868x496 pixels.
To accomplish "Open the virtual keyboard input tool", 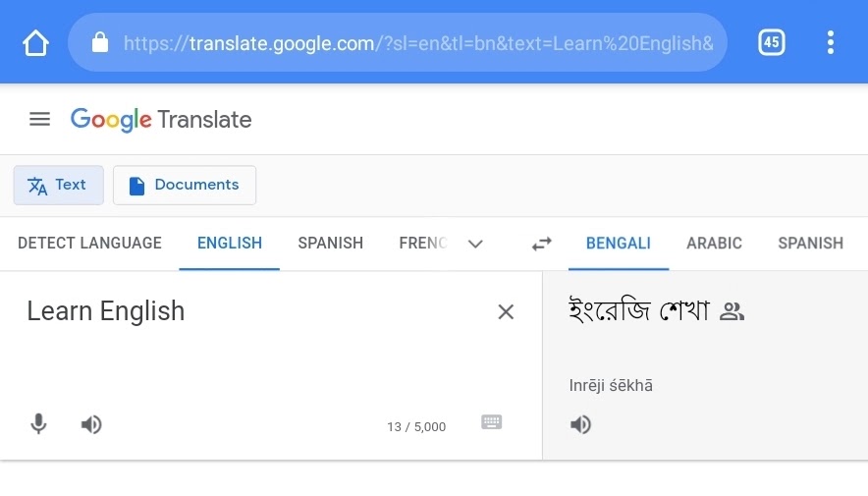I will (492, 422).
